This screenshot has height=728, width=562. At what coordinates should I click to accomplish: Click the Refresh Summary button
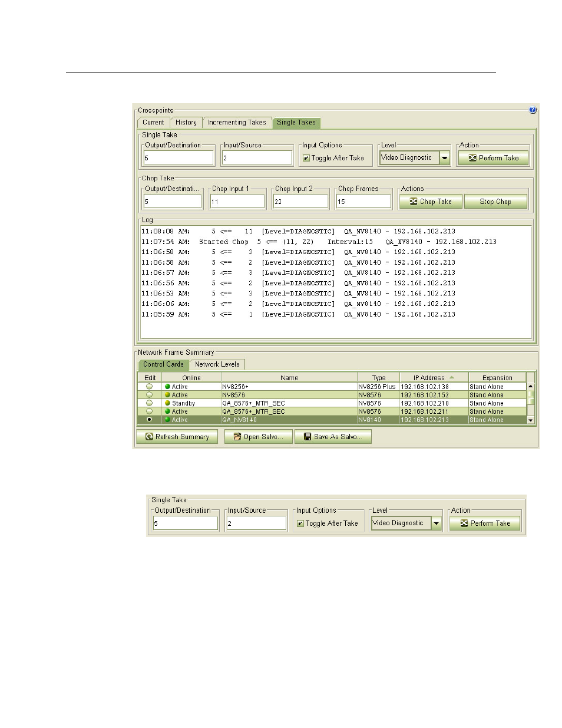pos(177,437)
